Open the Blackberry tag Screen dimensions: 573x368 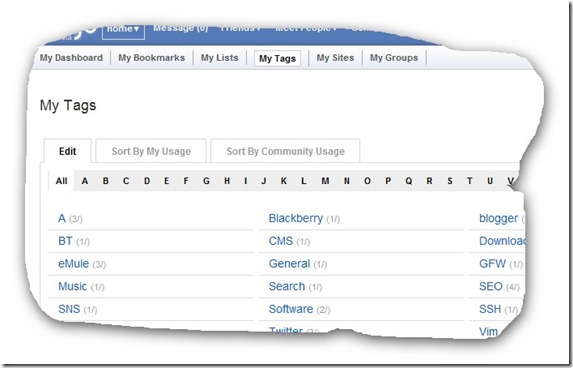point(296,219)
